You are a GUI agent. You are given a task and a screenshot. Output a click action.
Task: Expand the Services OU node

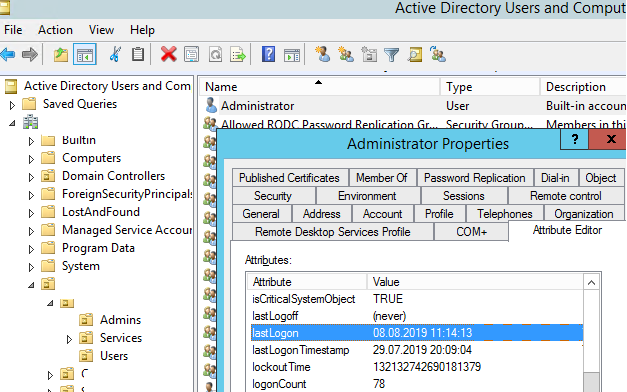pyautogui.click(x=69, y=339)
